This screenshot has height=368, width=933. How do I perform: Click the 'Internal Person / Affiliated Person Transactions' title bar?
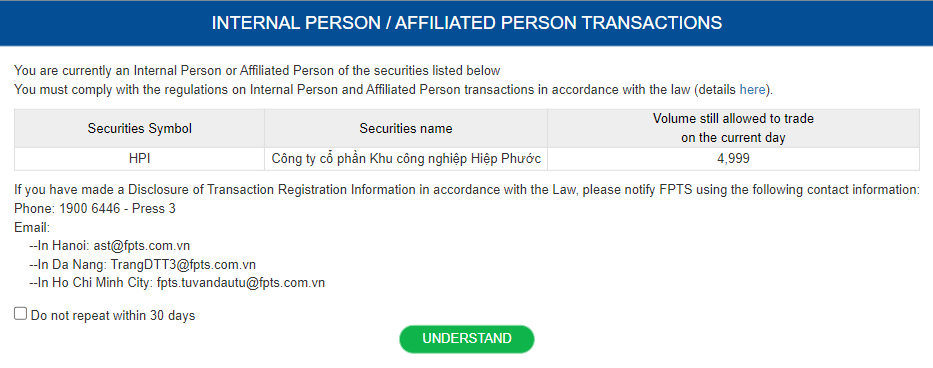click(466, 23)
